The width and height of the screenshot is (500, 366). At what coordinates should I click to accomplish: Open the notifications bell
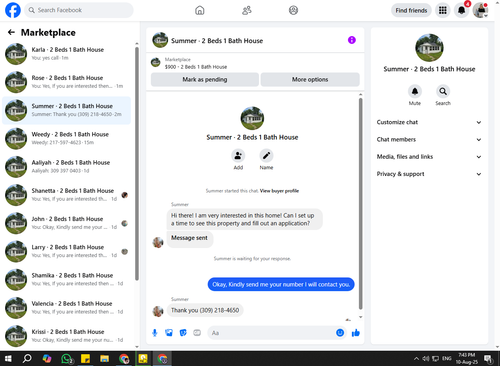(461, 10)
